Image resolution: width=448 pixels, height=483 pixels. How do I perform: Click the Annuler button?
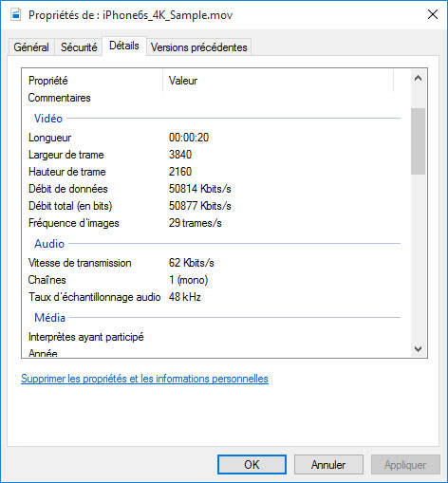pos(328,465)
